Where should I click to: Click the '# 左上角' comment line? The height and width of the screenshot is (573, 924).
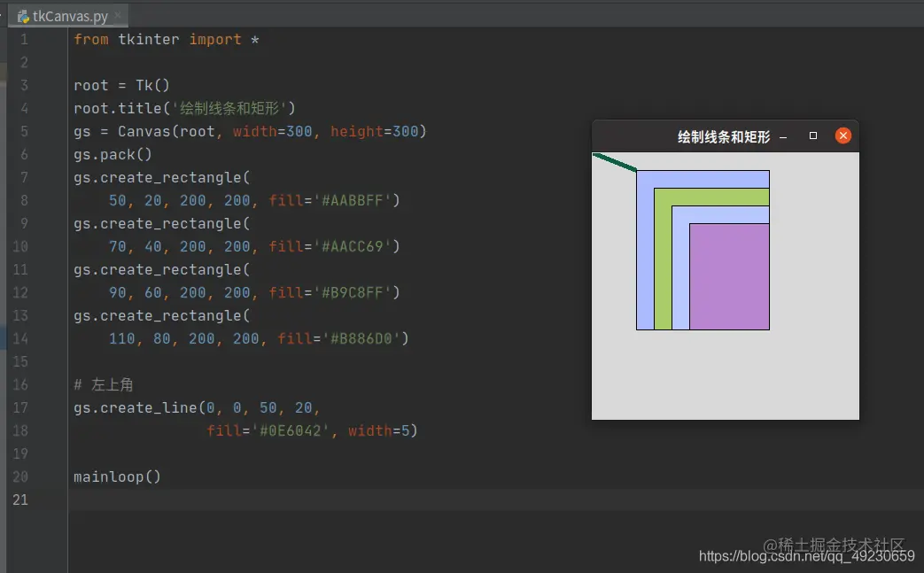tap(104, 385)
